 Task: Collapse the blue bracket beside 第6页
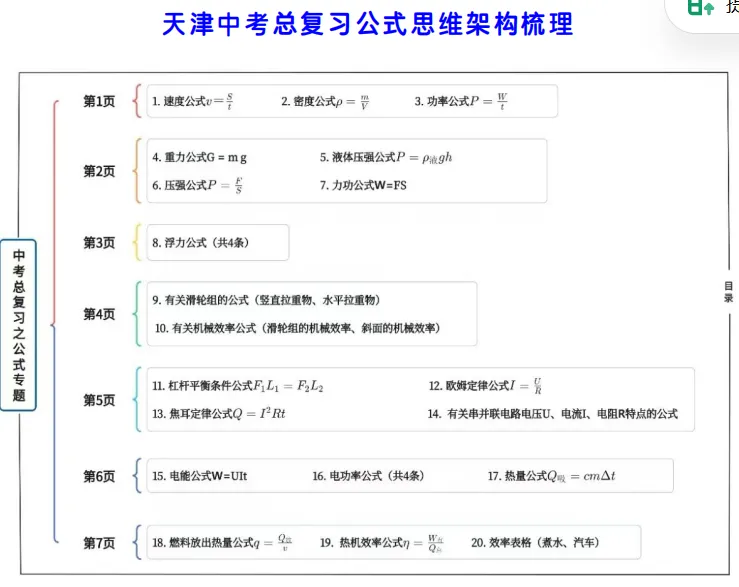coord(137,476)
